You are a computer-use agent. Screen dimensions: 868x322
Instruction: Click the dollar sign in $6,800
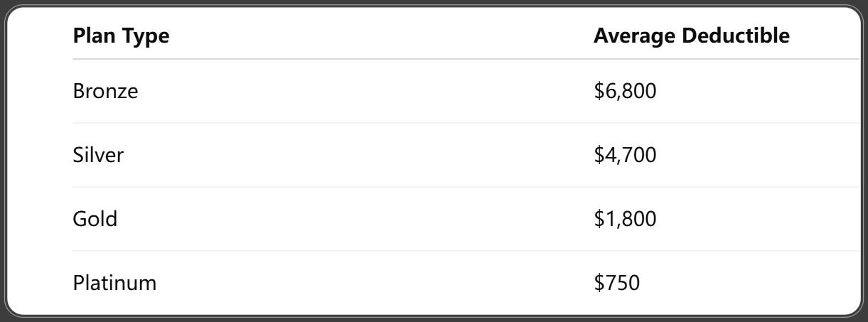599,91
